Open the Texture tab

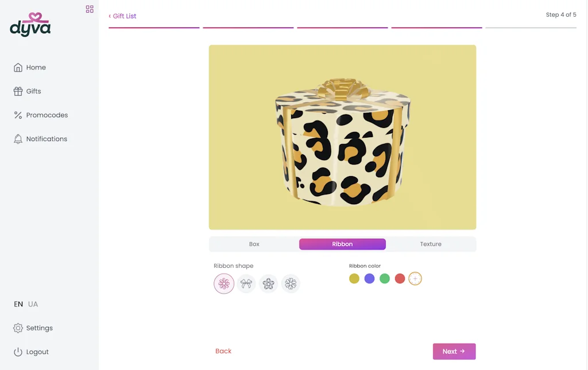coord(431,244)
